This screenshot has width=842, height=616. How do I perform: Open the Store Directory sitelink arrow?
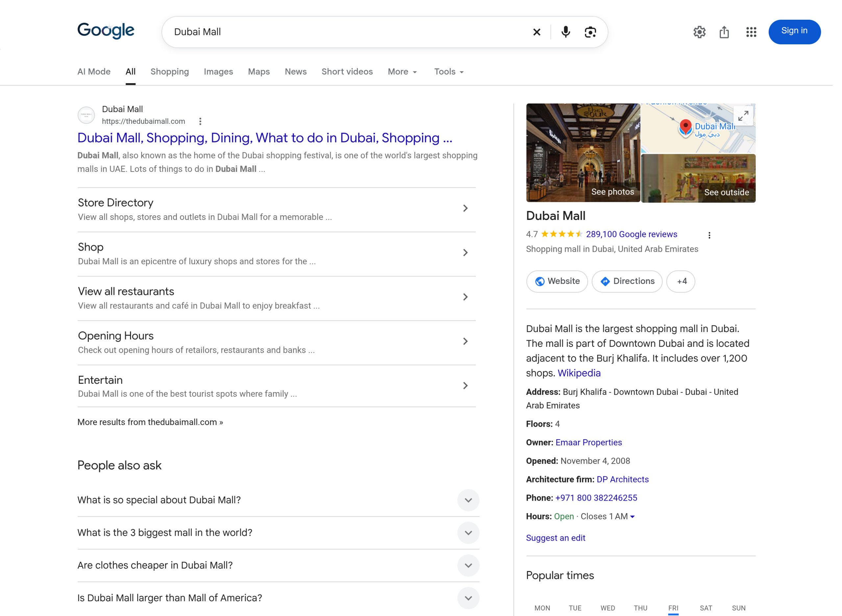click(x=465, y=208)
